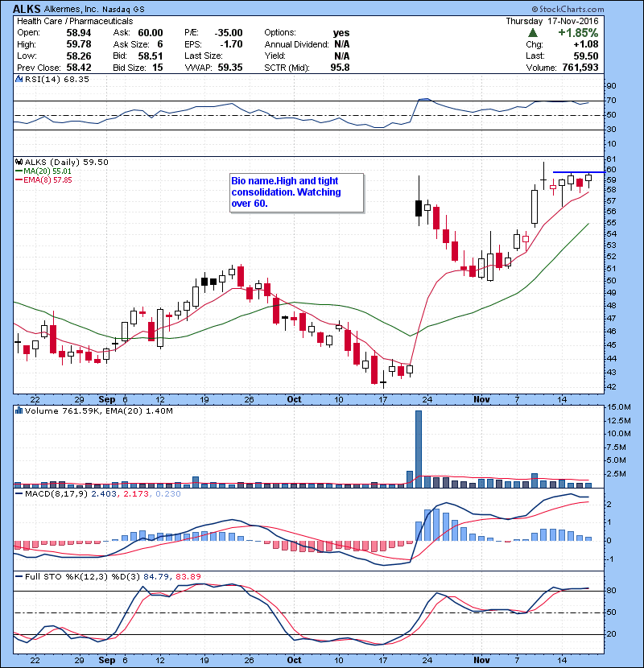
Task: Click the 'Volume 761.59K, EMA(20) 1.40M' label
Action: 99,410
